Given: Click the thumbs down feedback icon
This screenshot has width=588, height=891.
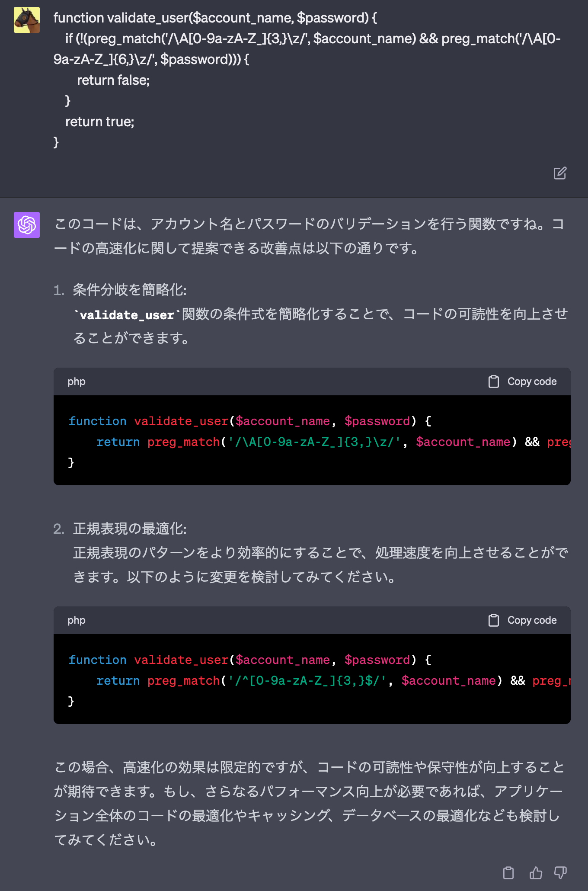Looking at the screenshot, I should 560,873.
